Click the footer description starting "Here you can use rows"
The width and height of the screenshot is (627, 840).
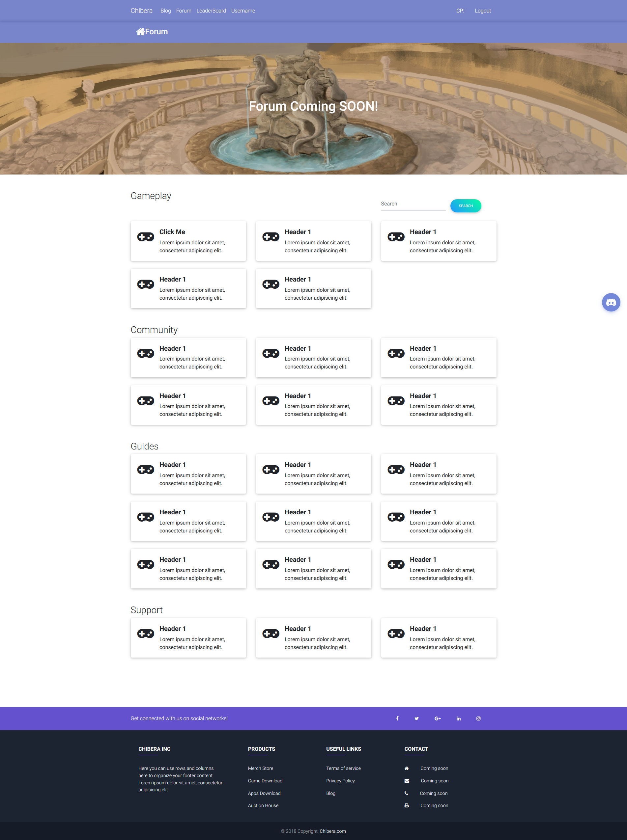(180, 779)
